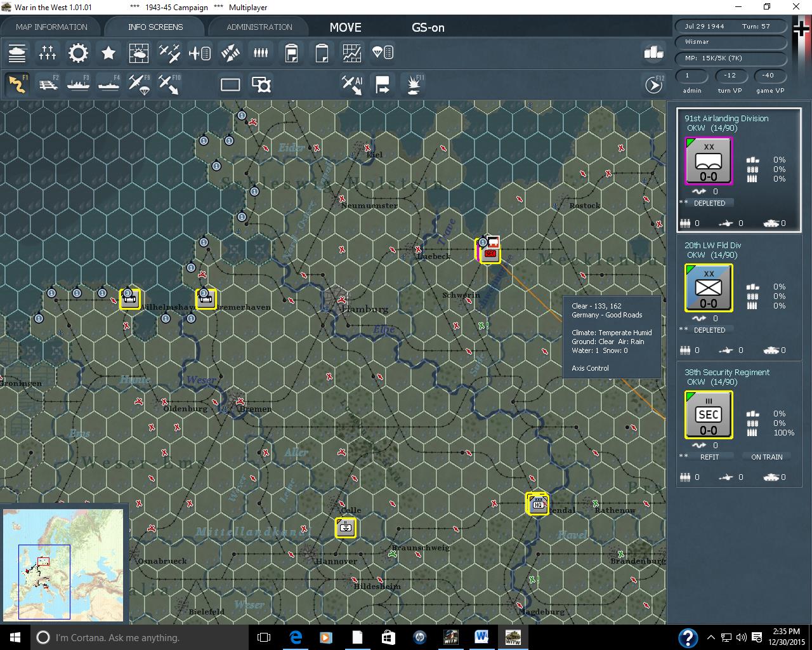Image resolution: width=812 pixels, height=650 pixels.
Task: Open Task View on the taskbar
Action: click(x=264, y=637)
